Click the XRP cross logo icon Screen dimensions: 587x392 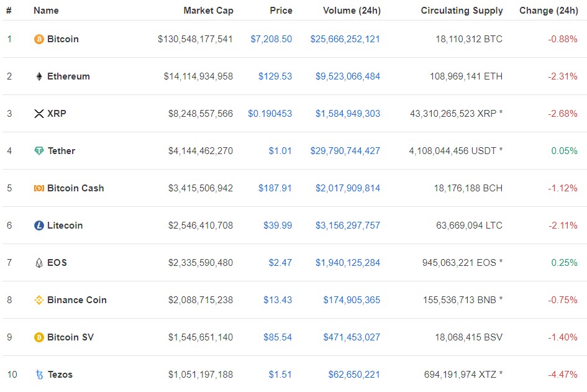[x=39, y=114]
